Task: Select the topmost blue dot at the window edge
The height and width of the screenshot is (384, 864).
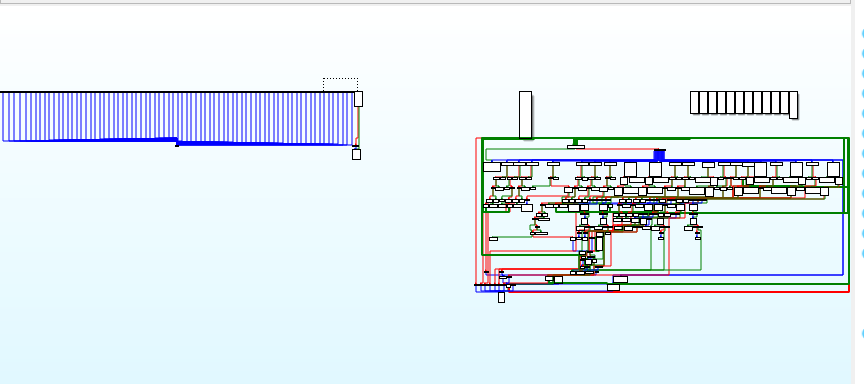Action: pos(862,34)
